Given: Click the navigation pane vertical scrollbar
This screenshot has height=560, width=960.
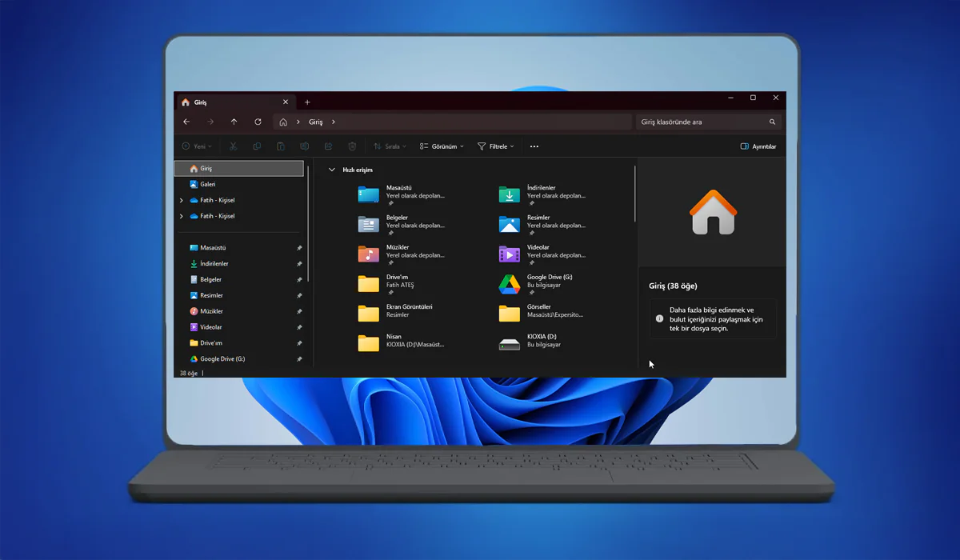Looking at the screenshot, I should click(308, 224).
